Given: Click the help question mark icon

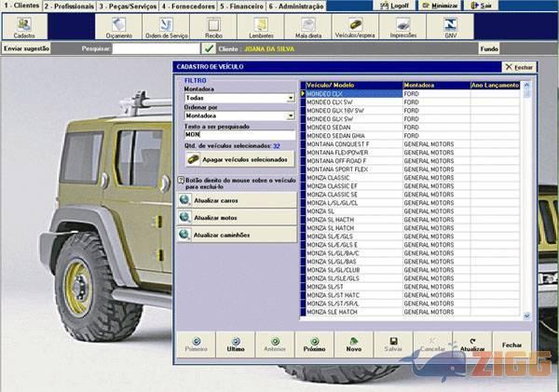Looking at the screenshot, I should pos(181,181).
